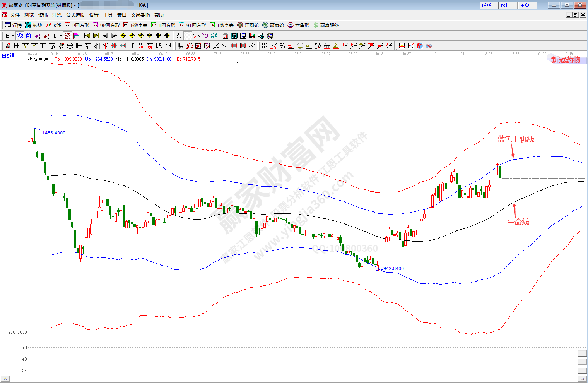This screenshot has height=383, width=588.
Task: Open the small dropdown arrow above the chart
Action: 238,62
